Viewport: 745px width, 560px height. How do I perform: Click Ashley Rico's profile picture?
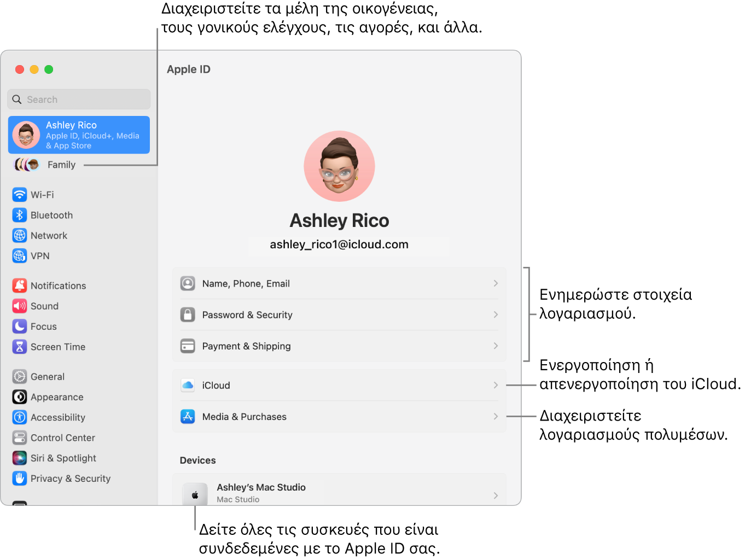(x=339, y=166)
